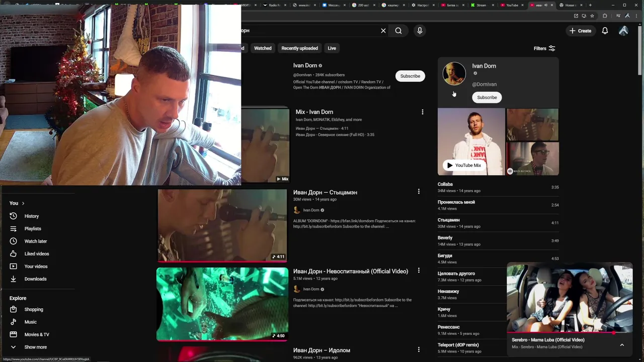Play Ренессанс from the track list

(471, 330)
